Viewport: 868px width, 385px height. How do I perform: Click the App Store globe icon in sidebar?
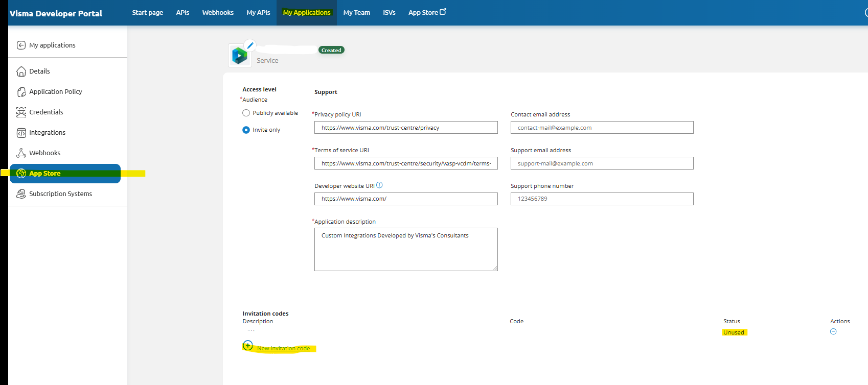pos(21,173)
